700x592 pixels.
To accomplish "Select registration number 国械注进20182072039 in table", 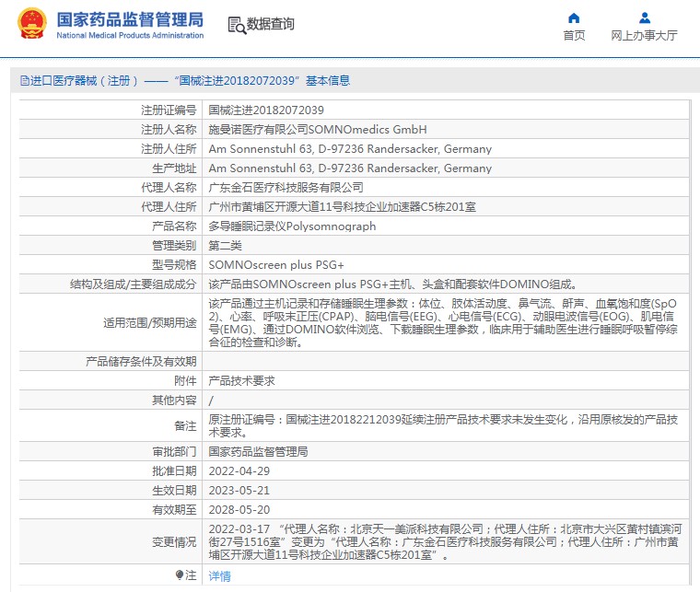I will pyautogui.click(x=266, y=110).
